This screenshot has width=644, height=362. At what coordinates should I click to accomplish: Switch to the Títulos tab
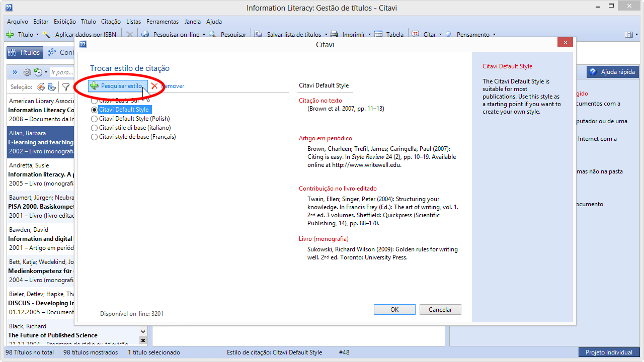(x=24, y=52)
